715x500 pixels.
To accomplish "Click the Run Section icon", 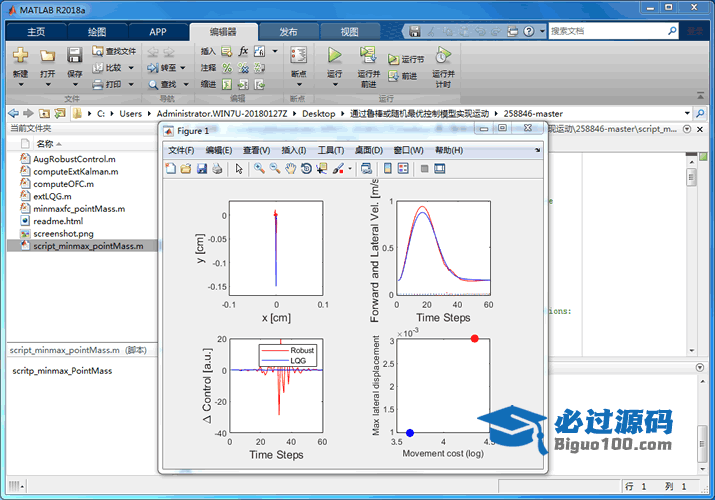I will (x=393, y=59).
